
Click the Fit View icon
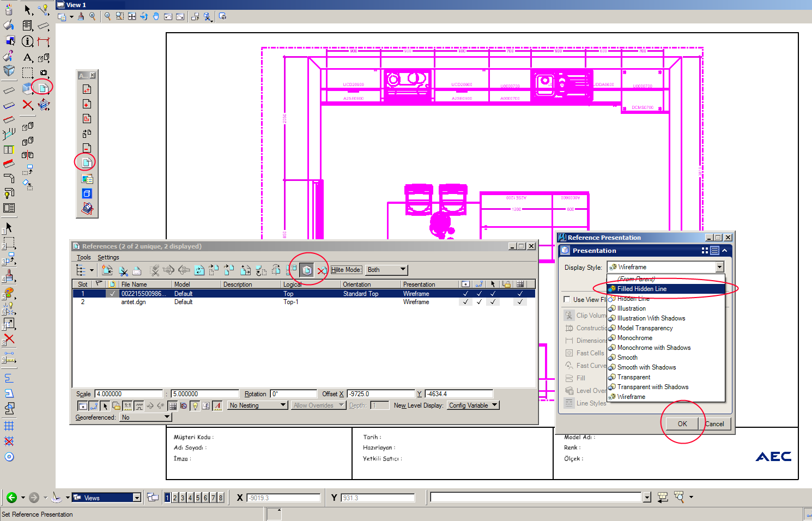click(x=132, y=16)
